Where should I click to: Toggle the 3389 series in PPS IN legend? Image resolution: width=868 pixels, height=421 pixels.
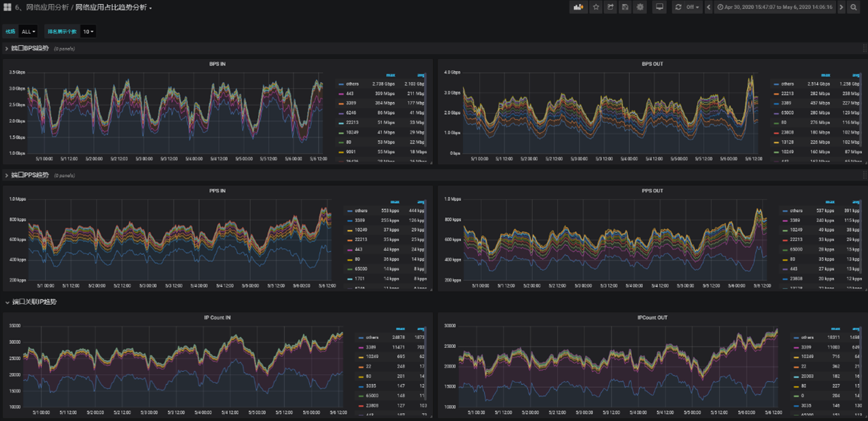[x=358, y=220]
